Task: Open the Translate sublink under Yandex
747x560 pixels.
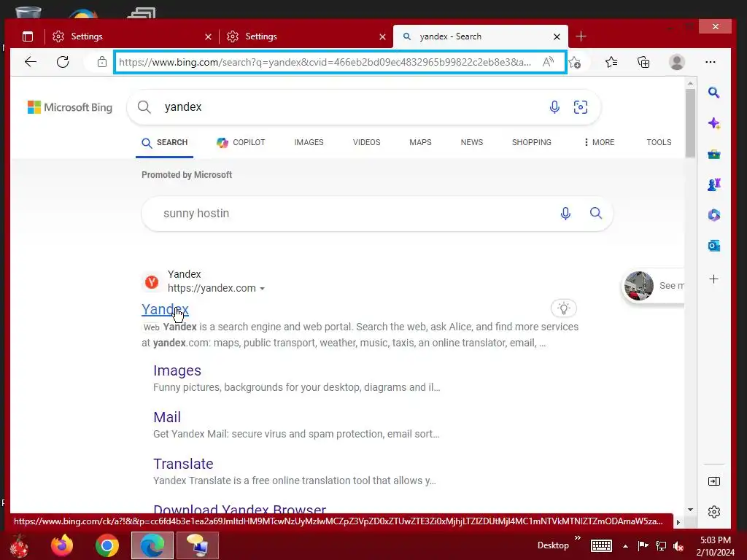Action: click(183, 464)
